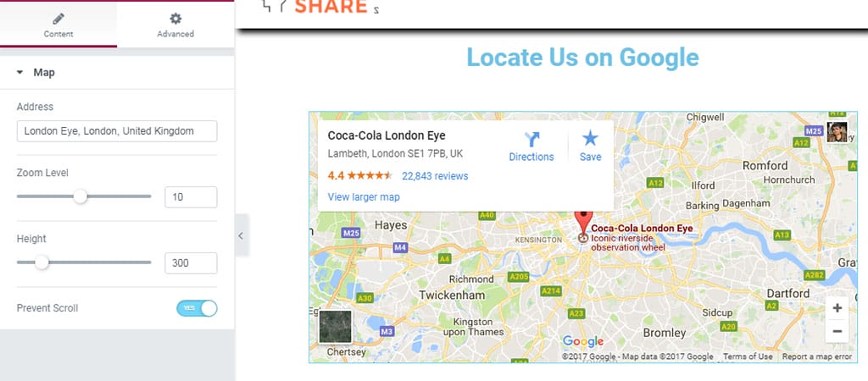Click the Save star icon
Screen dimensions: 868x381
pyautogui.click(x=590, y=139)
